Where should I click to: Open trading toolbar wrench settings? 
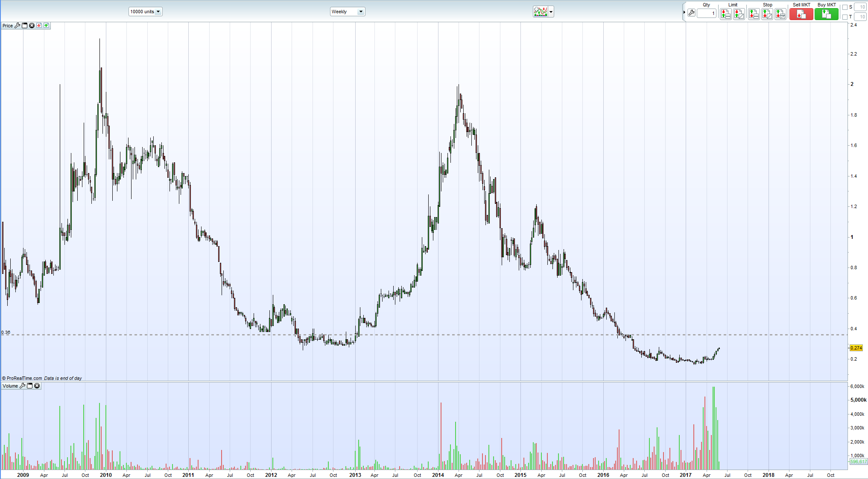coord(691,13)
